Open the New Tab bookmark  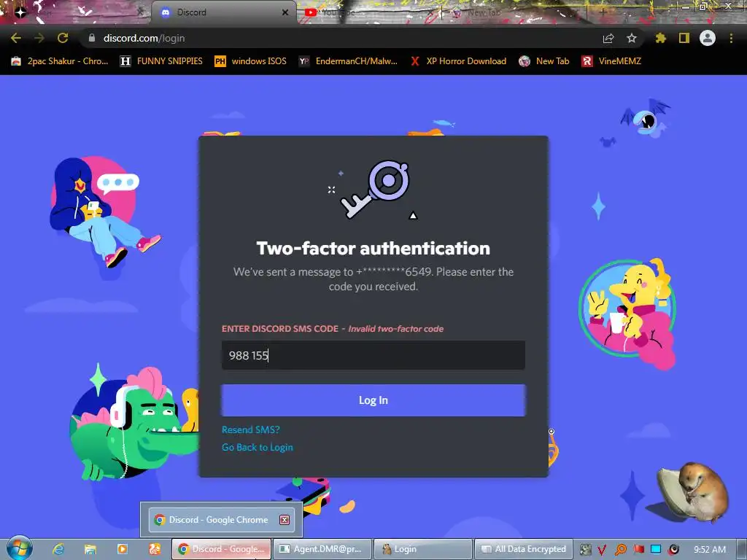tap(544, 61)
